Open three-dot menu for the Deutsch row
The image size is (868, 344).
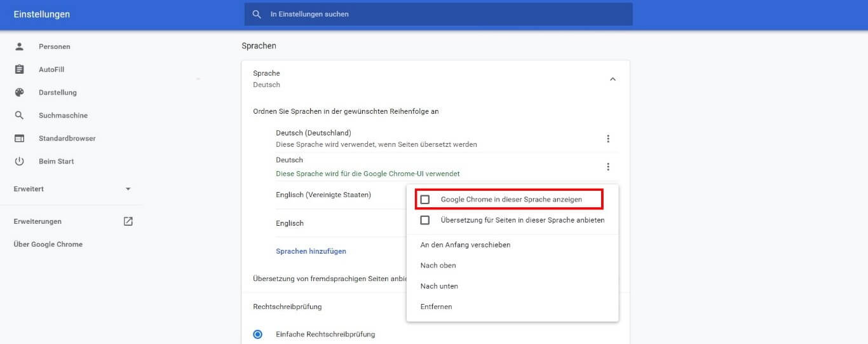(608, 167)
